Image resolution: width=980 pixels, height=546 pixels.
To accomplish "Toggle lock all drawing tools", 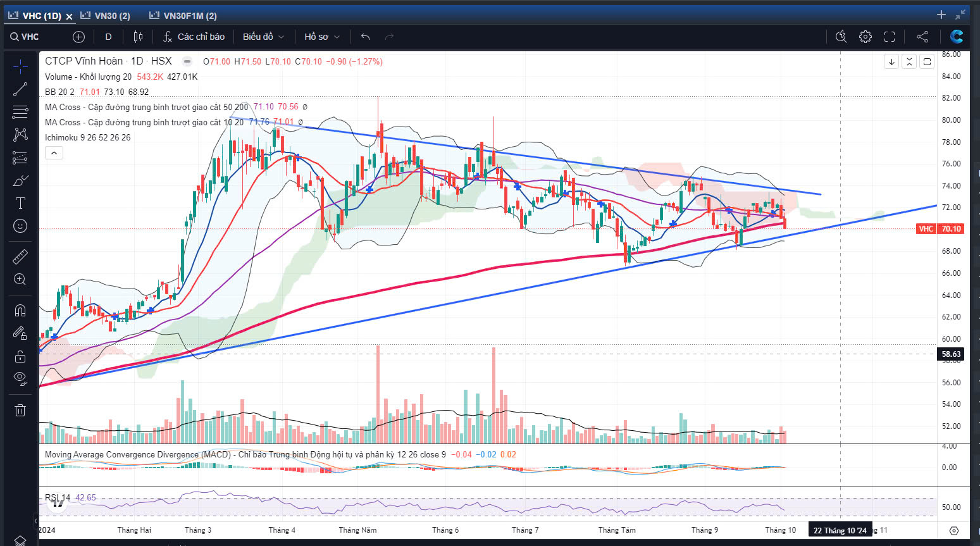I will coord(20,356).
